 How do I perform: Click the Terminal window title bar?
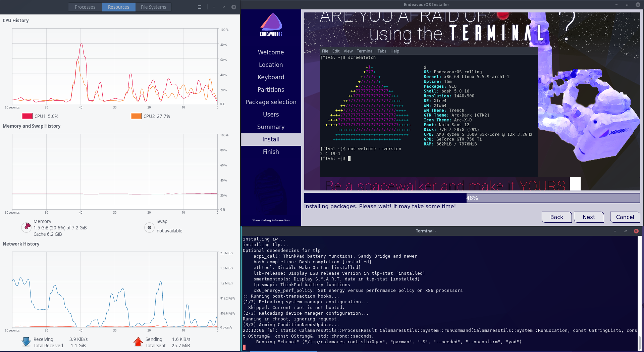426,231
